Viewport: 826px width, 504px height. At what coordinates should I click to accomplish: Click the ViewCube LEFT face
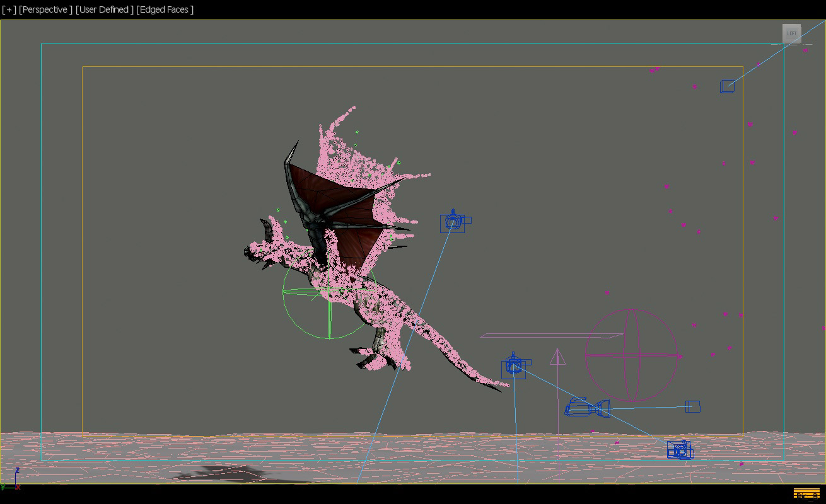(791, 33)
